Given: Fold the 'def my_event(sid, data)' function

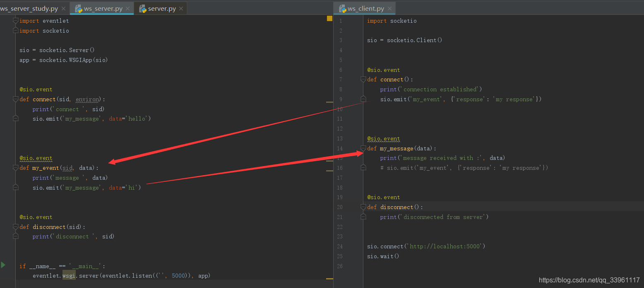Looking at the screenshot, I should [16, 168].
